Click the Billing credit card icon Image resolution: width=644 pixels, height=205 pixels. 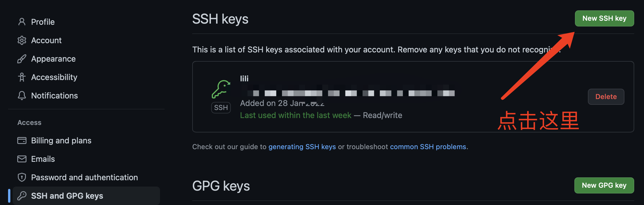point(22,141)
